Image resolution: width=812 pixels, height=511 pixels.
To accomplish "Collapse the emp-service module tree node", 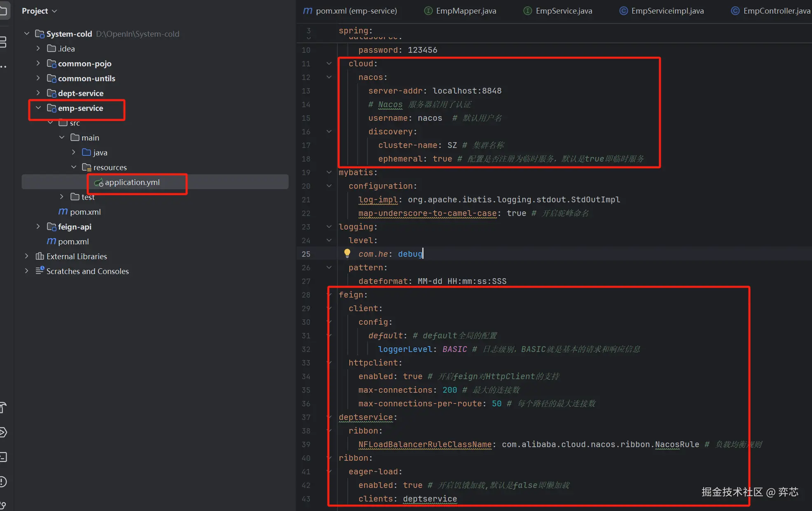I will (38, 108).
